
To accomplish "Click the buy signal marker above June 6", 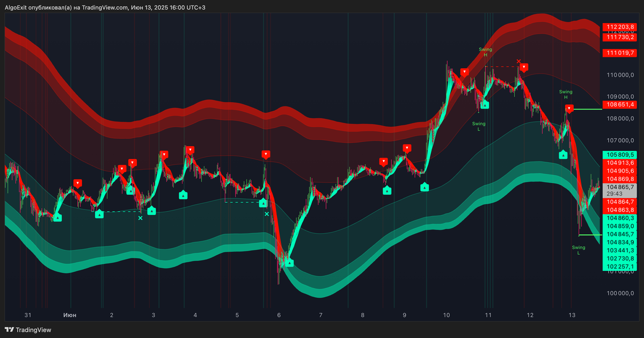I will [x=289, y=263].
